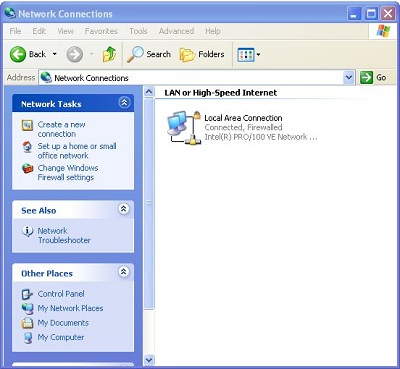Screen dimensions: 400x369
Task: Click the Create a new connection icon
Action: 27,125
